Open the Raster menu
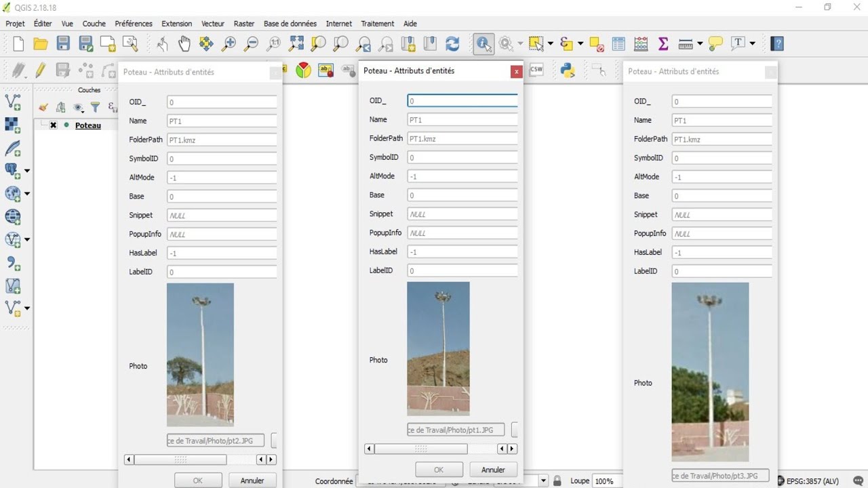 point(244,24)
